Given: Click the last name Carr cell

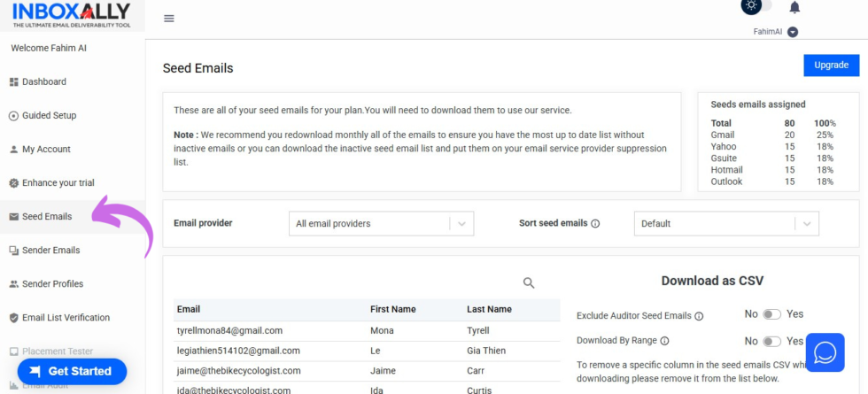Looking at the screenshot, I should (x=476, y=371).
